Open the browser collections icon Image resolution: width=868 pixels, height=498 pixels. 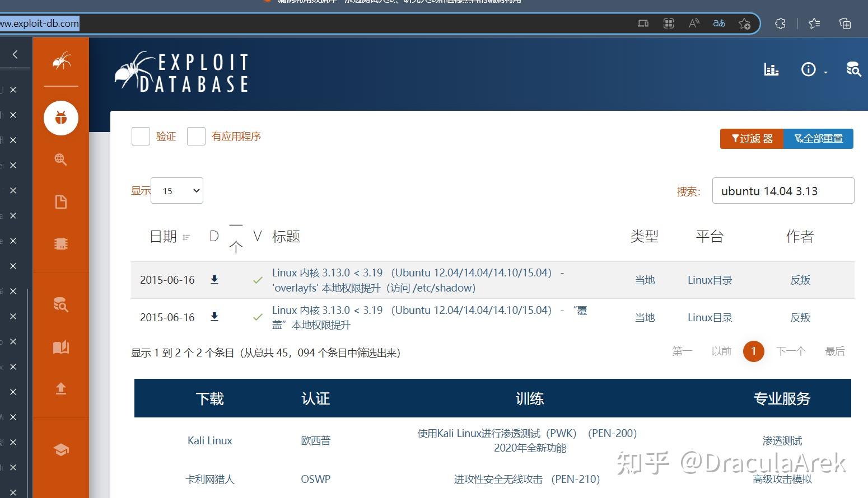tap(845, 24)
